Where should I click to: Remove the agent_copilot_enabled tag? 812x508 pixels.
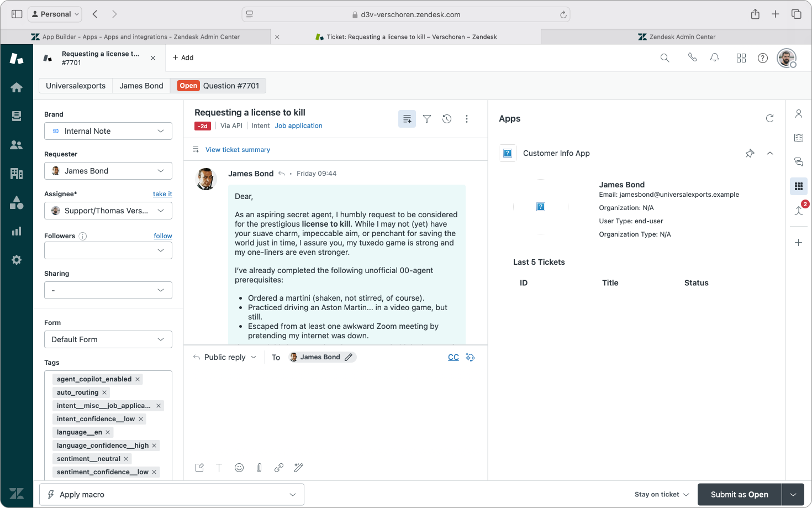click(138, 379)
